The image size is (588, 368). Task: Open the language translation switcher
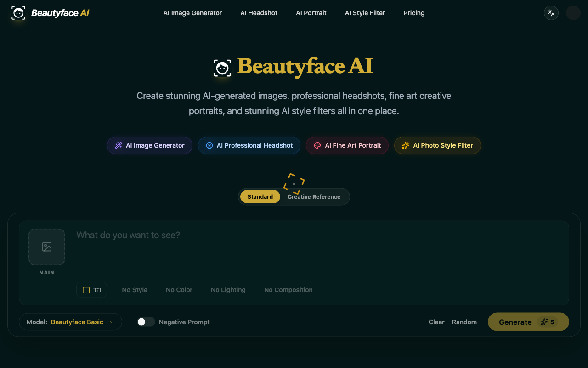click(x=551, y=13)
